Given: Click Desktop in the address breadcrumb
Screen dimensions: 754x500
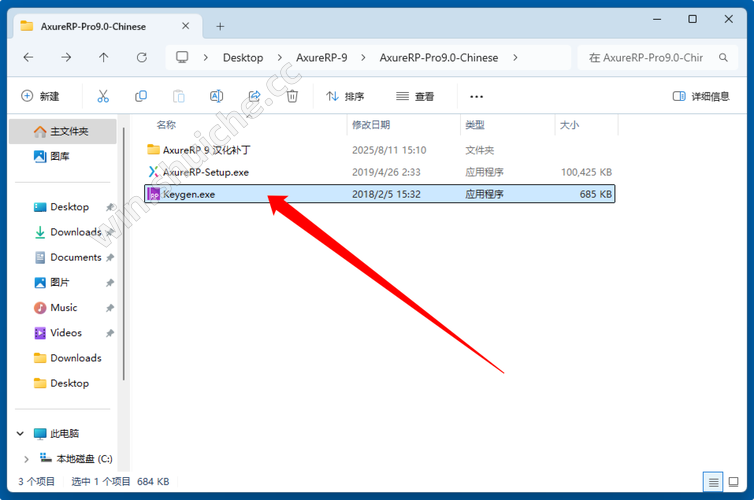Looking at the screenshot, I should 243,58.
